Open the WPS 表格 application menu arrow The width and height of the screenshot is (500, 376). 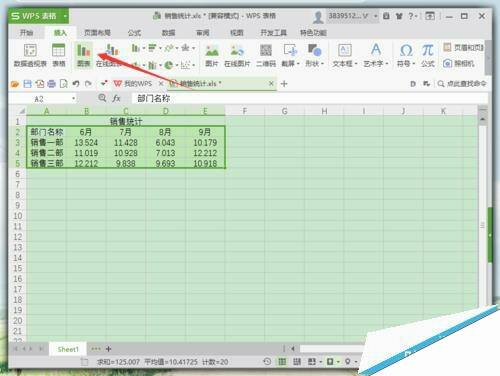click(x=65, y=16)
